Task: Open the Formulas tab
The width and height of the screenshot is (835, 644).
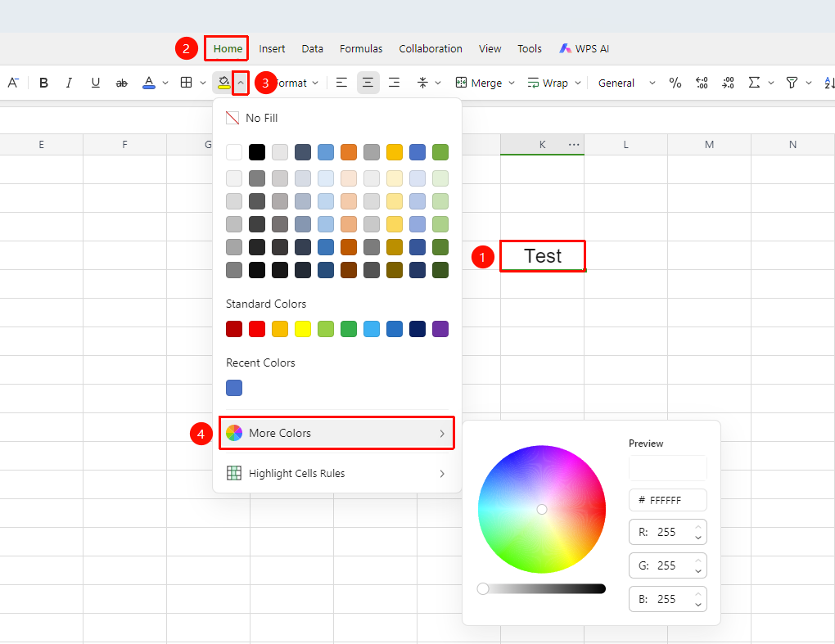Action: coord(361,48)
